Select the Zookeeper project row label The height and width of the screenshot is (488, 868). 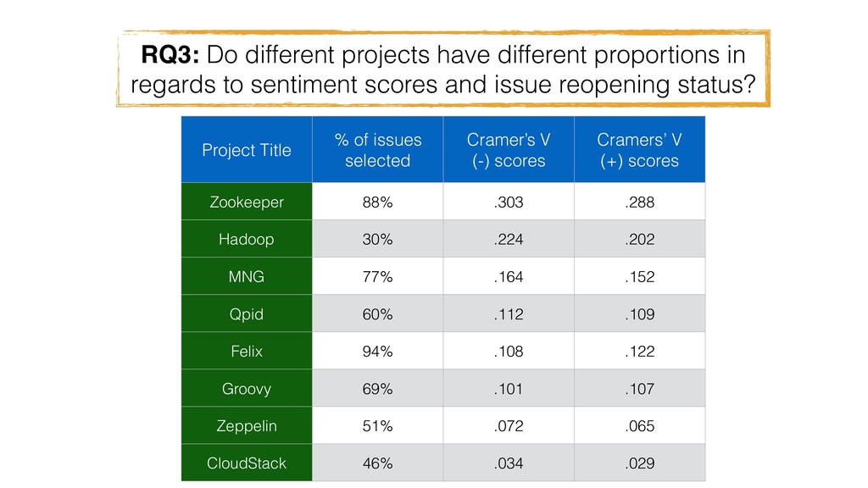(x=247, y=202)
